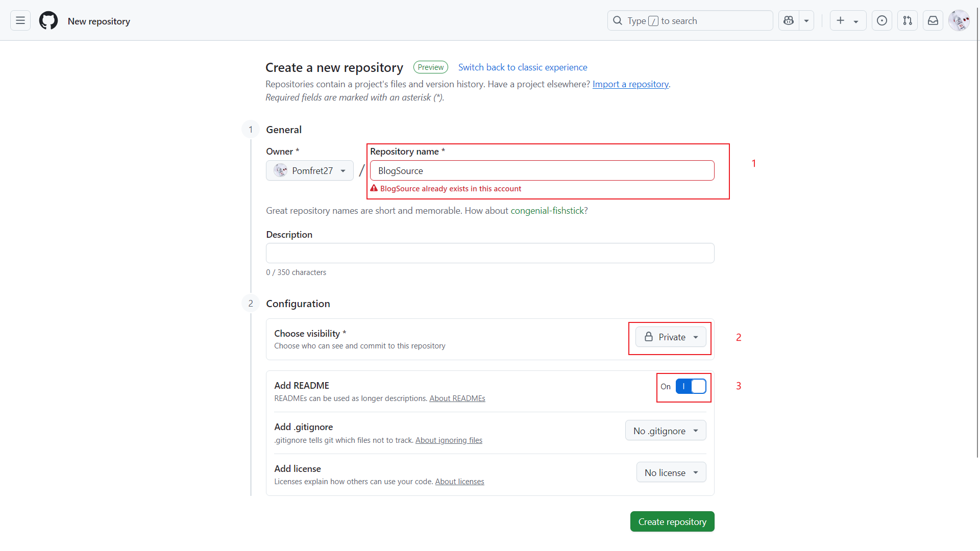Screen dimensions: 980x551
Task: Expand the Owner Pomfret27 dropdown
Action: pyautogui.click(x=310, y=170)
